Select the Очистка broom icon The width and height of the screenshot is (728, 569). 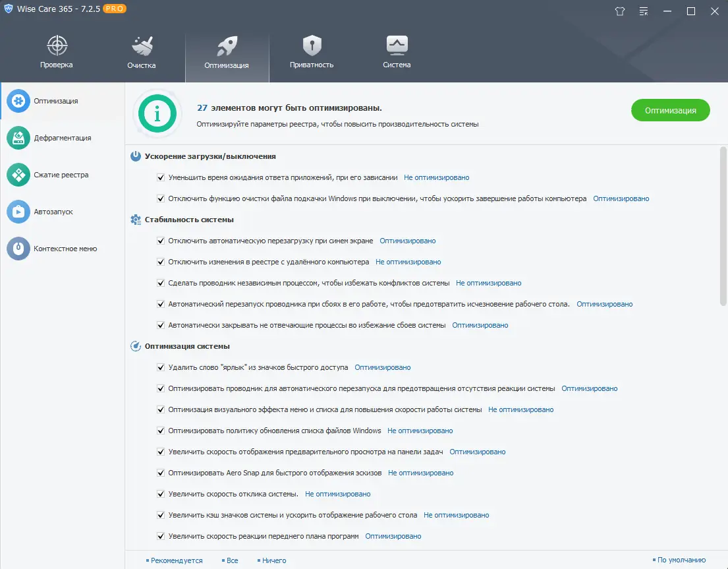[x=140, y=43]
